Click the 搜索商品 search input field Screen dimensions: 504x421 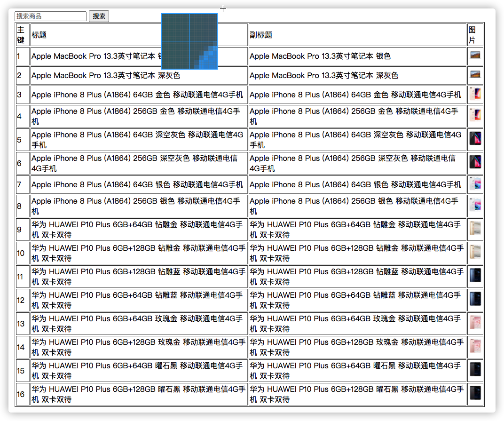(50, 16)
